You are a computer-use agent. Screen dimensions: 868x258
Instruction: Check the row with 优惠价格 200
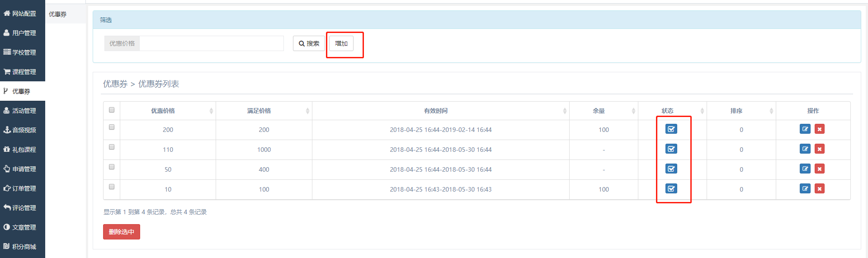(112, 127)
